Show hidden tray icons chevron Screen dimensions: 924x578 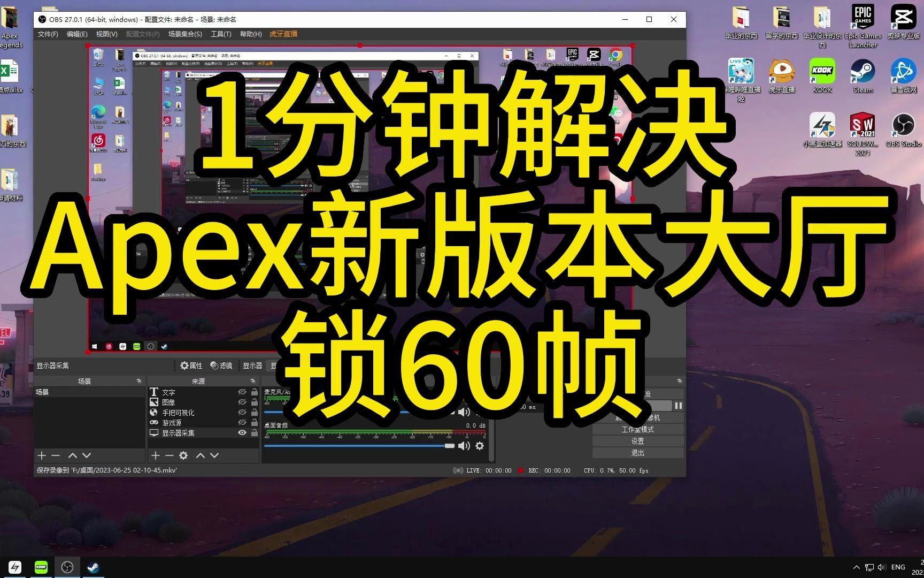[x=857, y=567]
